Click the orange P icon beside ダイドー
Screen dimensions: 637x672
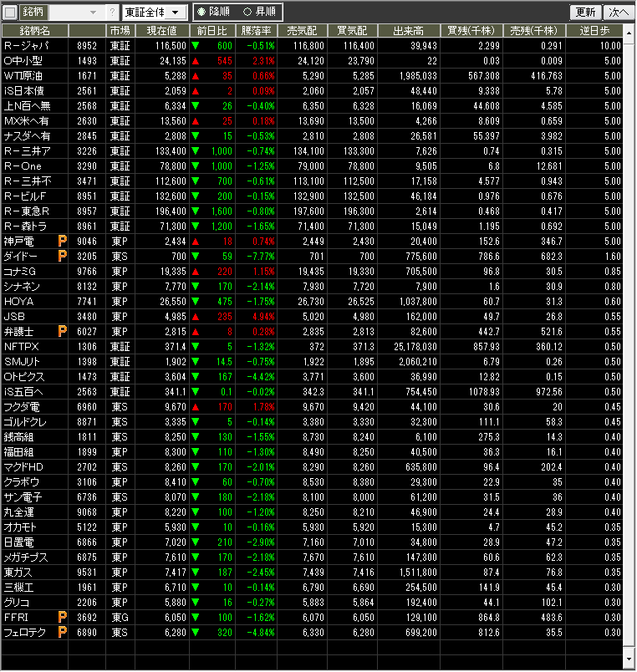pyautogui.click(x=62, y=257)
